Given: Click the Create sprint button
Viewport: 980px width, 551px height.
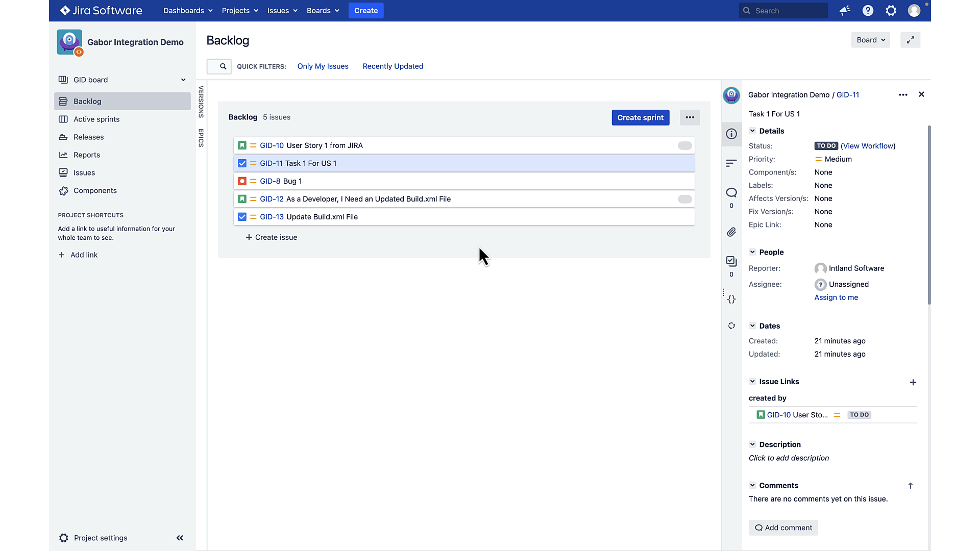Looking at the screenshot, I should click(640, 117).
